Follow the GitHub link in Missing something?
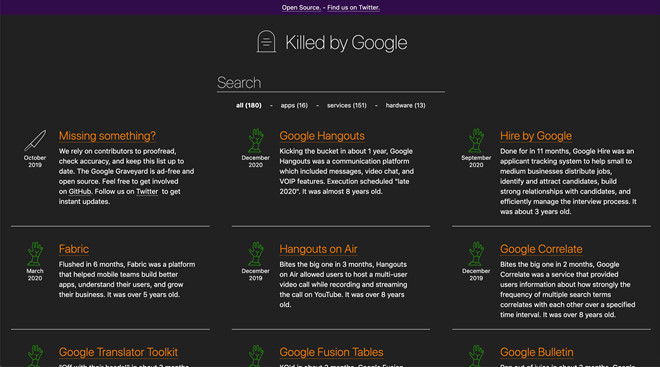Viewport: 660px width, 367px height. (x=80, y=191)
